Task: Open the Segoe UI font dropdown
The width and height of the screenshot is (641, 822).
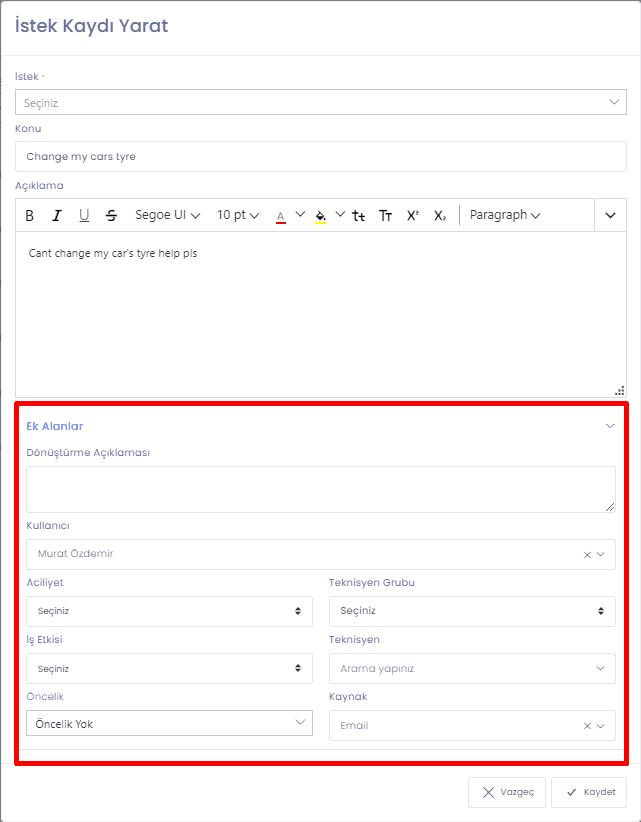Action: pos(168,215)
